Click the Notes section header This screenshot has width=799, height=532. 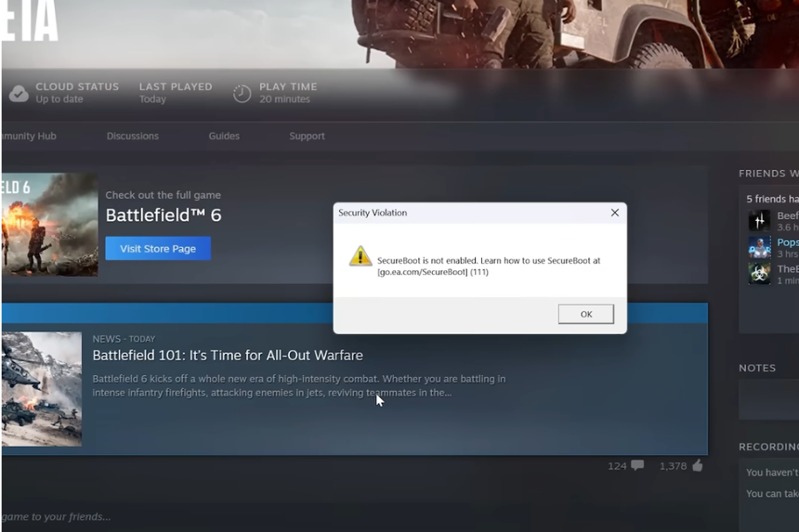click(x=757, y=368)
